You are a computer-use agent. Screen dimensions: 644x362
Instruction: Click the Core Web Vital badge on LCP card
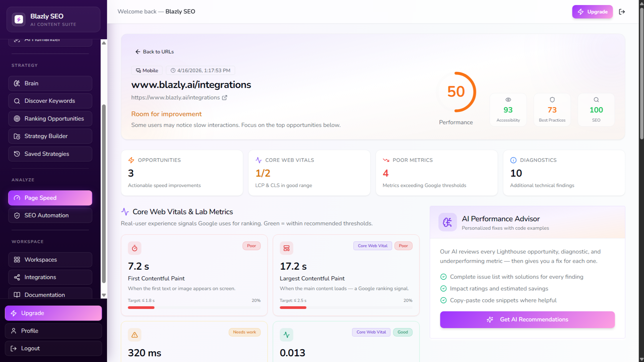pyautogui.click(x=372, y=246)
